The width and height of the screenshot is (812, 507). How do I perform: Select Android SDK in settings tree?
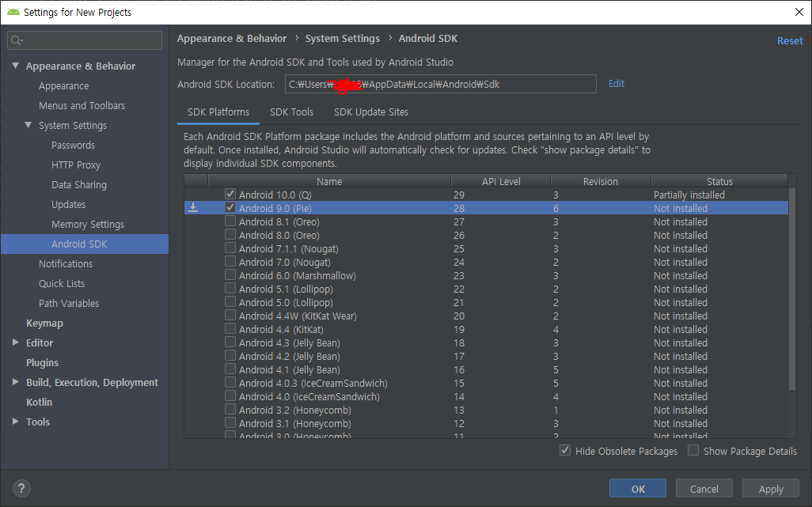pyautogui.click(x=85, y=244)
